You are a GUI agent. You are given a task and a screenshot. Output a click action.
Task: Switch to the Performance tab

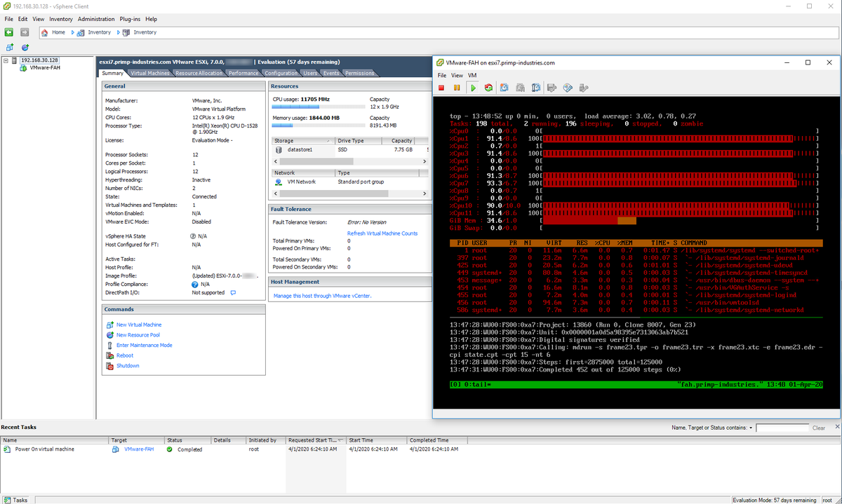(x=243, y=73)
